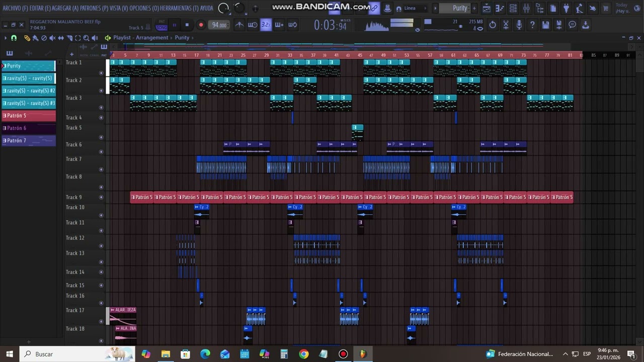
Task: Select the playlist Select tool
Action: (78, 38)
